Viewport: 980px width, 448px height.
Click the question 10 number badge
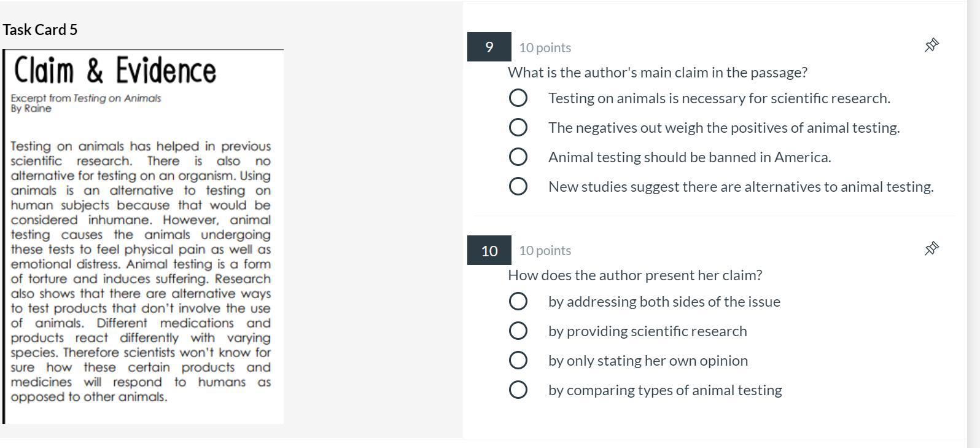(x=489, y=250)
